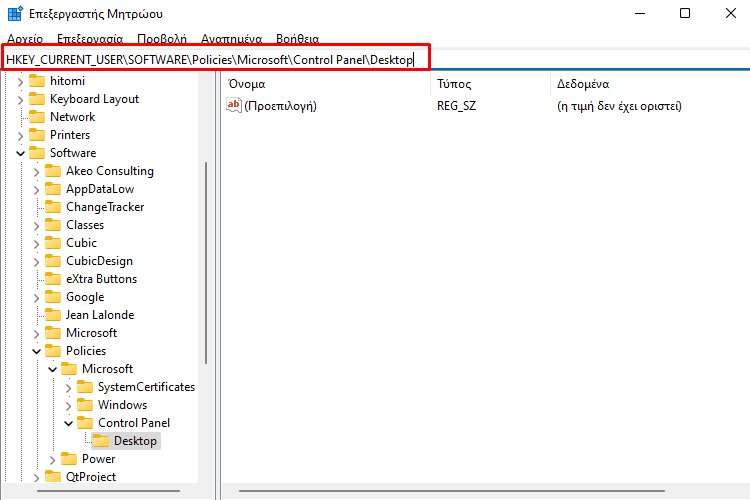Expand the Classes key
Image resolution: width=750 pixels, height=500 pixels.
point(36,226)
